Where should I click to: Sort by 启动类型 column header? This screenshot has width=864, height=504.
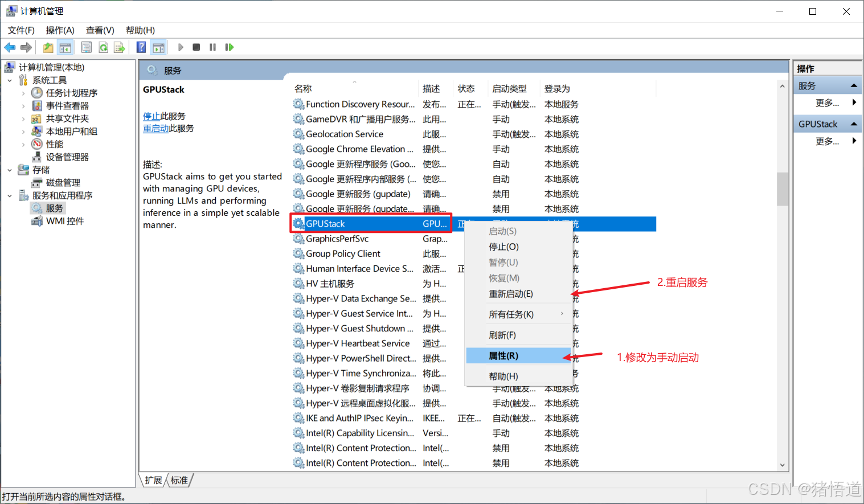point(513,89)
